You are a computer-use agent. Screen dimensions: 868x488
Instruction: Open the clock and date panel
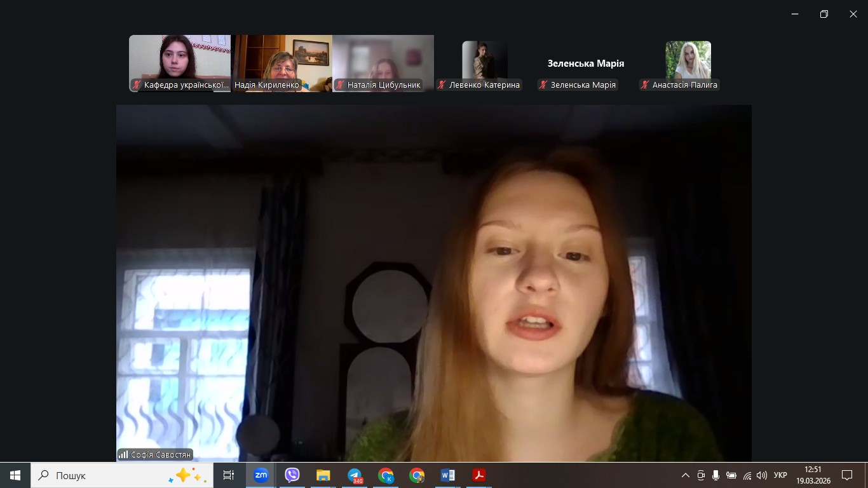813,475
